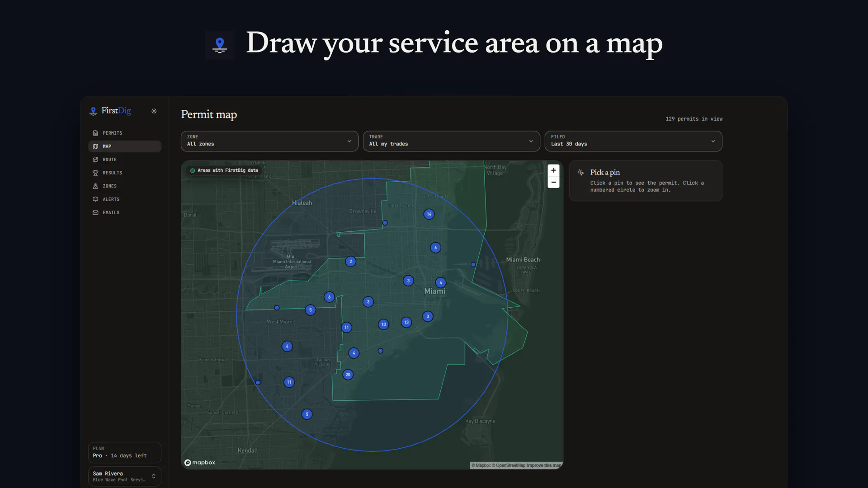
Task: Go to Results in the sidebar
Action: coord(124,173)
